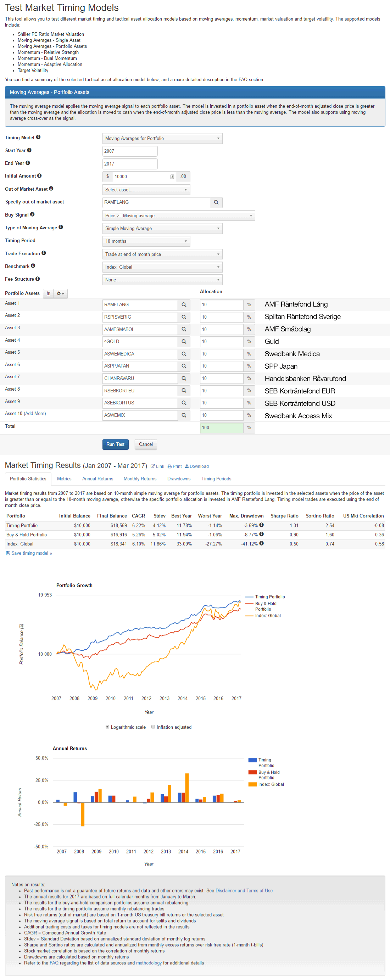This screenshot has width=390, height=980.
Task: Open the Monthly Returns tab
Action: point(140,478)
